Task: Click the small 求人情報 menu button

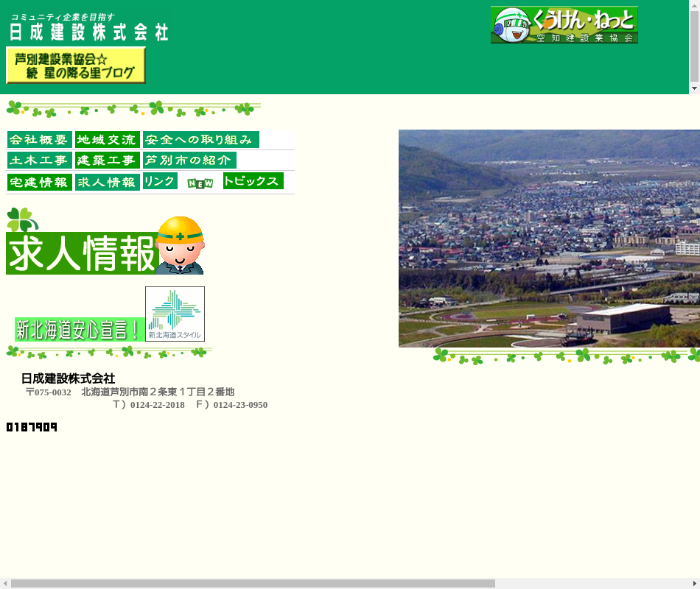Action: 108,183
